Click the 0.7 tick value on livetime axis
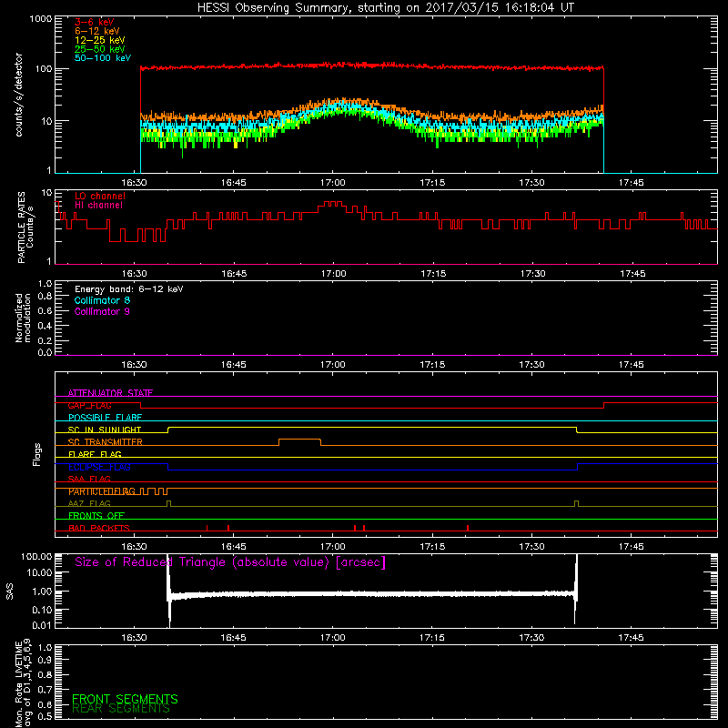The width and height of the screenshot is (728, 728). click(45, 690)
